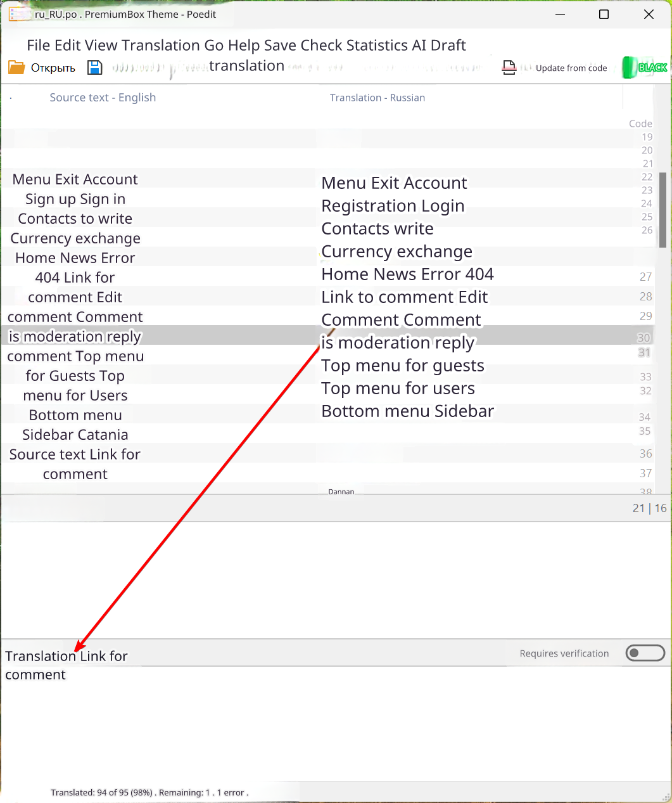Click the floppy disk save icon

coord(94,67)
